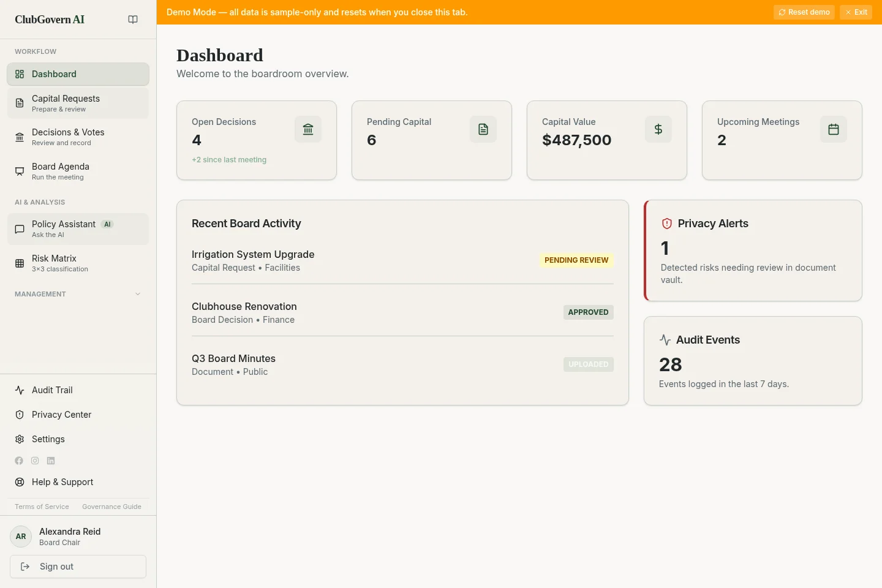Open Clubhouse Renovation activity entry
Image resolution: width=882 pixels, height=588 pixels.
402,312
